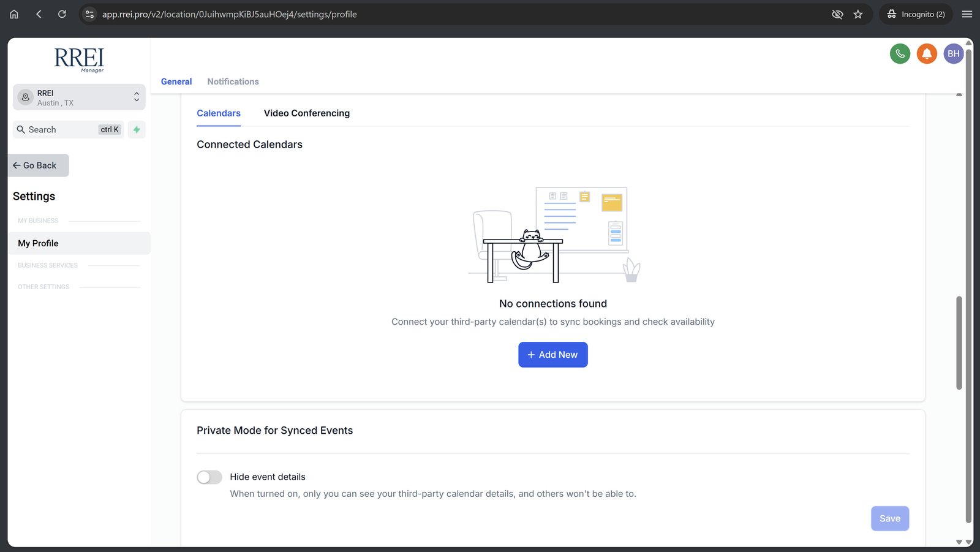This screenshot has height=552, width=980.
Task: Click the Go Back button
Action: pos(39,165)
